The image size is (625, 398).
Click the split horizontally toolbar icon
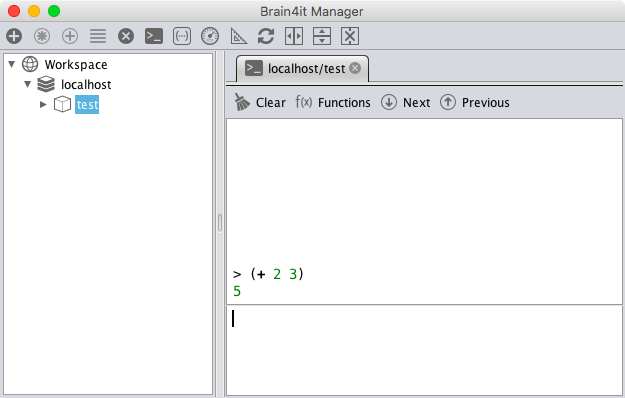click(294, 36)
